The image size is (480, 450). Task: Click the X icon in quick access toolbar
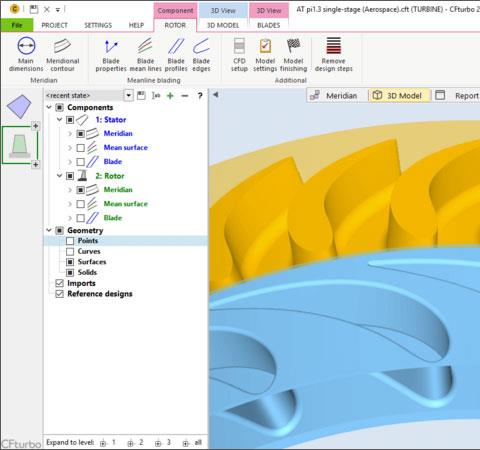tap(47, 9)
